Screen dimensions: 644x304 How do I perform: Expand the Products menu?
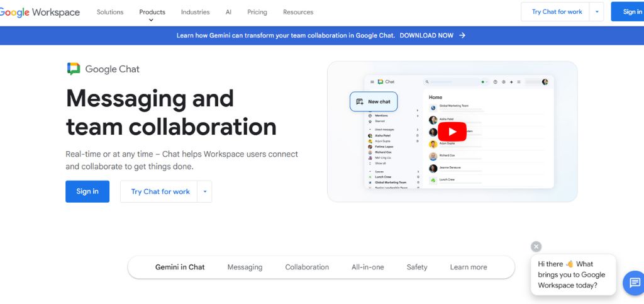(x=152, y=12)
